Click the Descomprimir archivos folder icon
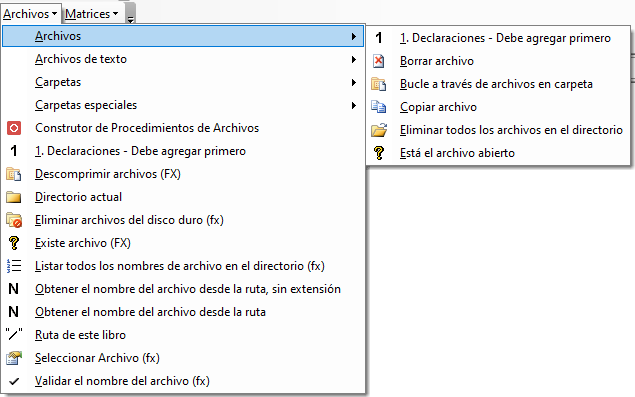This screenshot has width=635, height=397. click(14, 174)
